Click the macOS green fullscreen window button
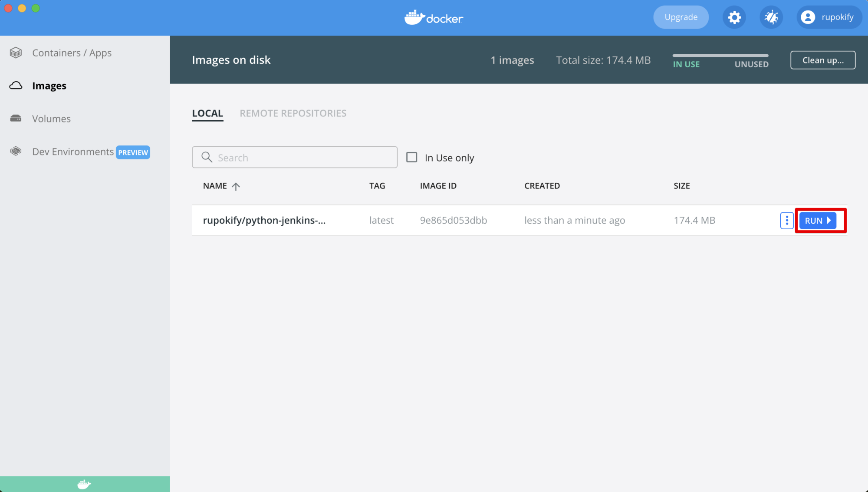The image size is (868, 492). tap(36, 8)
